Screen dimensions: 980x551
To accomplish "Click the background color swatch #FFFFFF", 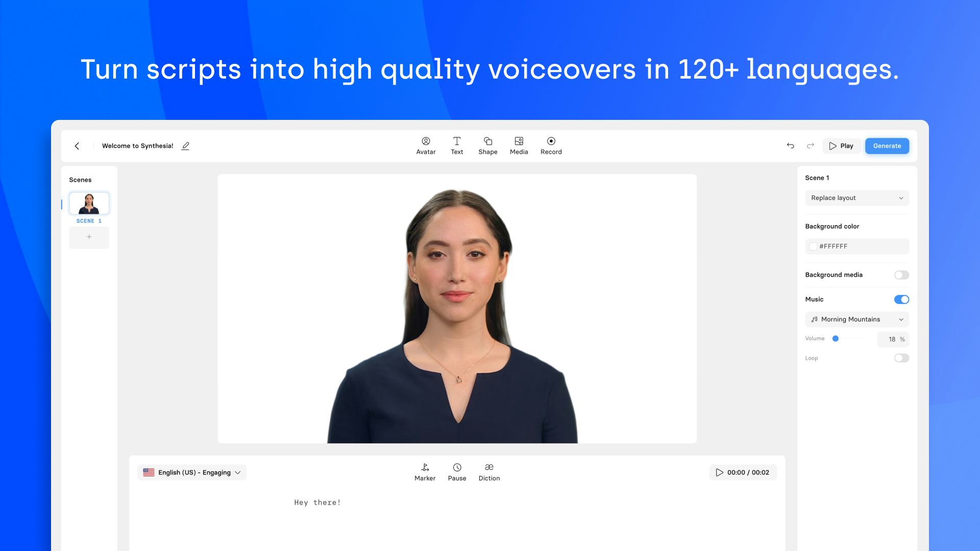I will pos(813,246).
